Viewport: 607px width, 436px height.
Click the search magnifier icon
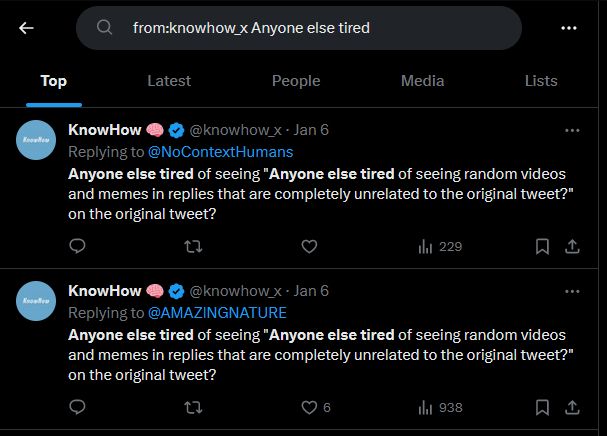pos(104,28)
